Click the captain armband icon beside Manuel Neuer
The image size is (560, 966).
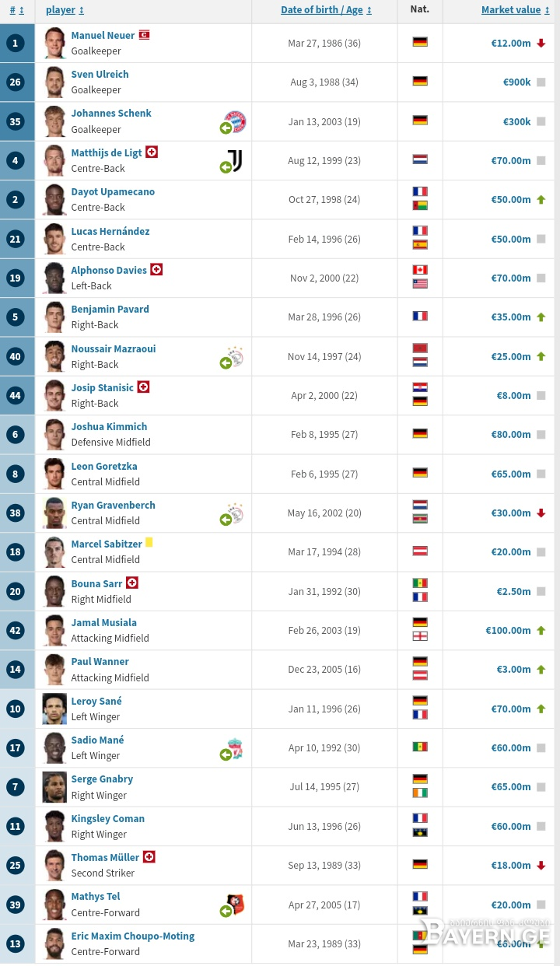[144, 35]
